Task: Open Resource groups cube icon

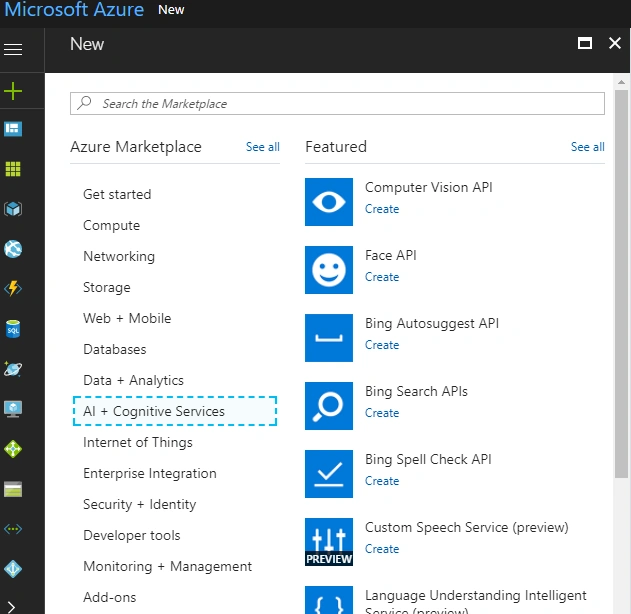Action: 13,209
